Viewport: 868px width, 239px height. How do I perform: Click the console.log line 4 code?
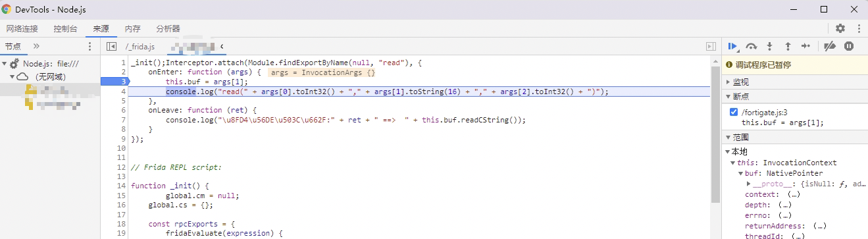(x=388, y=92)
